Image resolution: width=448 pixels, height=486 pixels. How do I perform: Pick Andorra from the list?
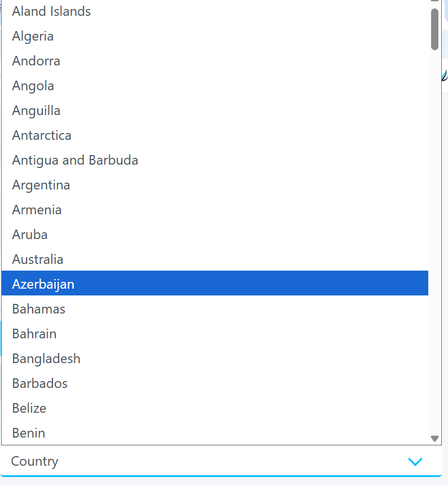pos(36,61)
